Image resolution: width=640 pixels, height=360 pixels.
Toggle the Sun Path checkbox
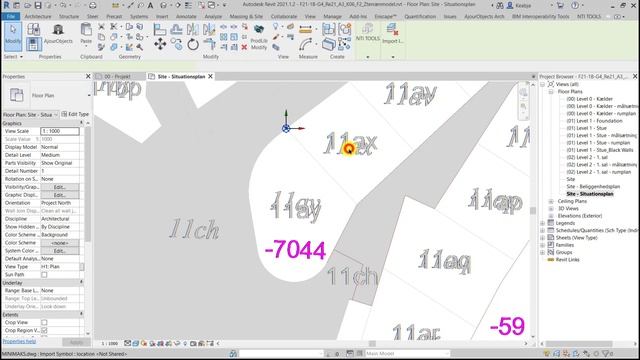click(44, 275)
